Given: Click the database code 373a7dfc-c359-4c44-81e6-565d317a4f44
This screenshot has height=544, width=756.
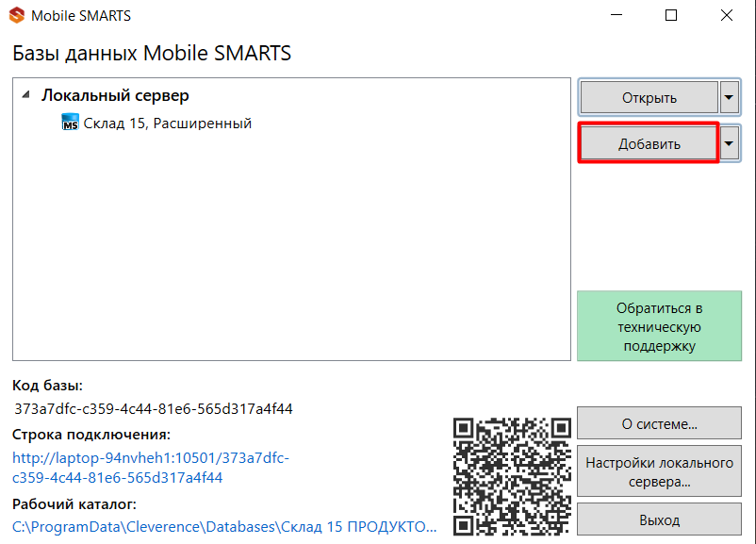Looking at the screenshot, I should pyautogui.click(x=154, y=409).
